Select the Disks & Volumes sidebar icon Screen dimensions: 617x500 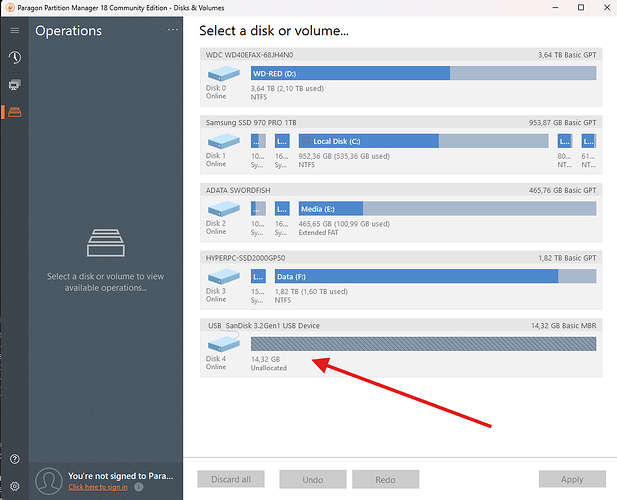[x=14, y=112]
